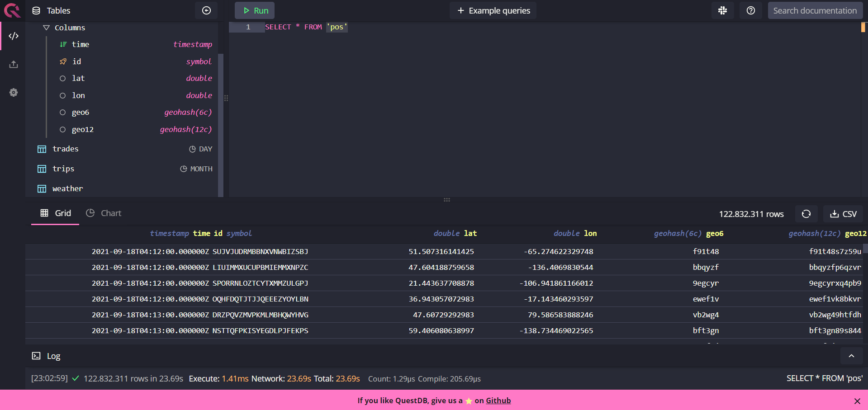
Task: Click the circle icon beside lat
Action: (63, 79)
